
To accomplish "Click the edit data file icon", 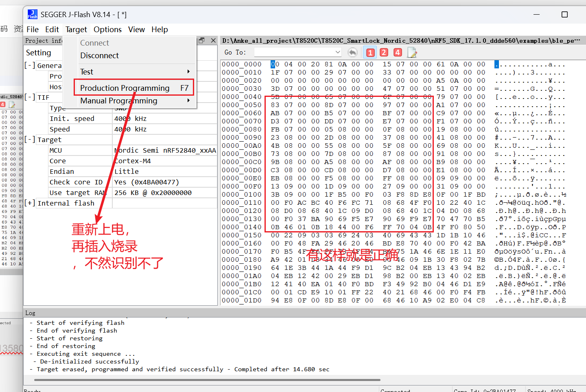I will pyautogui.click(x=412, y=53).
